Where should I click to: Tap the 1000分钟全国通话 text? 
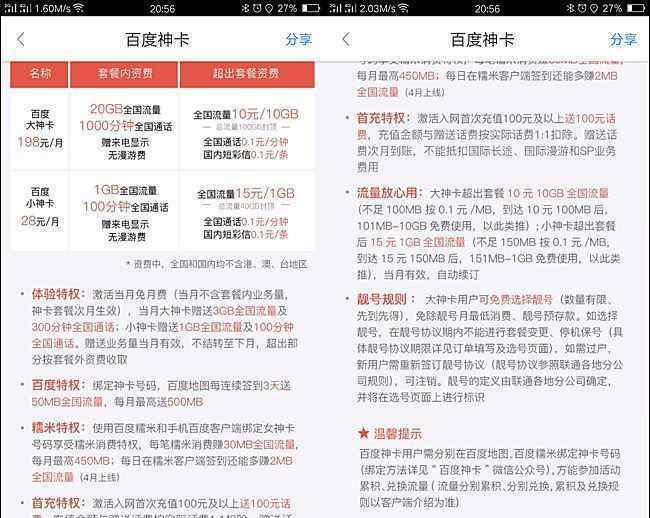coord(125,126)
